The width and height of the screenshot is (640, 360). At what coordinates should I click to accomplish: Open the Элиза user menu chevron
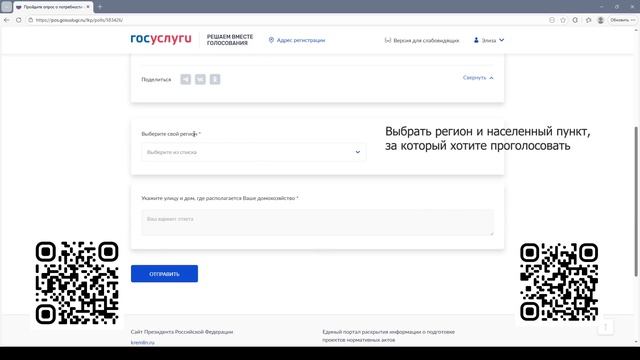502,40
